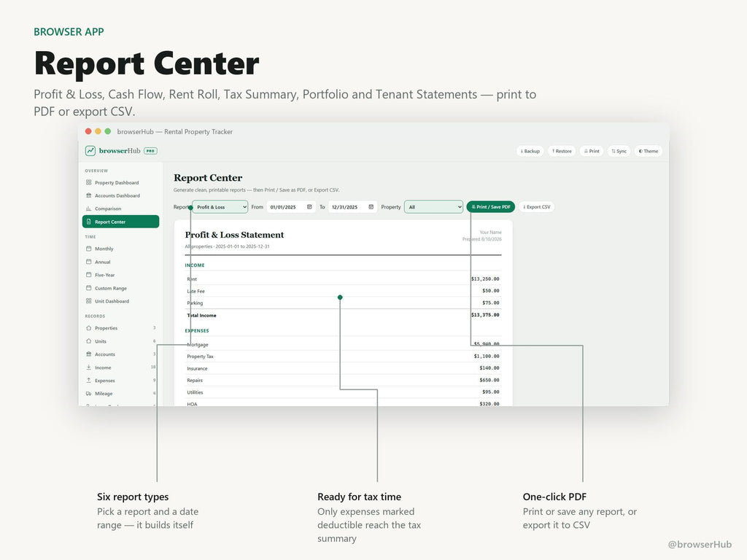Click the browserHub logo icon
This screenshot has width=747, height=560.
click(x=90, y=151)
